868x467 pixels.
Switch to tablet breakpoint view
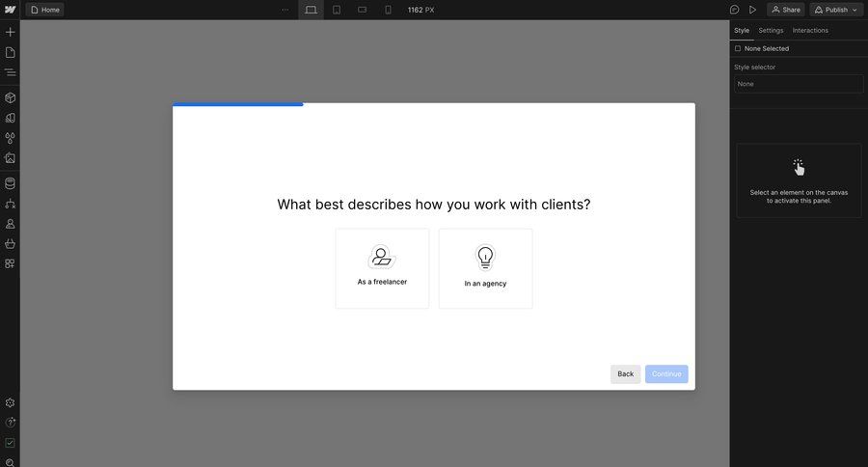pos(337,10)
